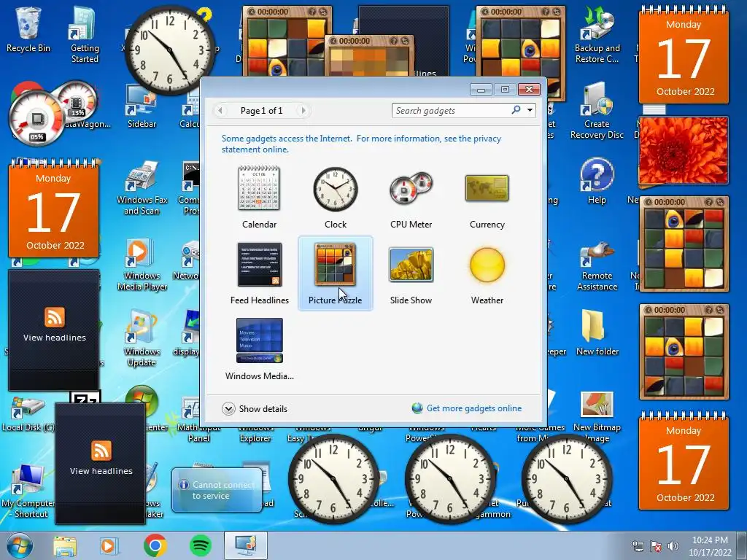Screen dimensions: 747x560
Task: Click the search magnifier icon
Action: (516, 110)
